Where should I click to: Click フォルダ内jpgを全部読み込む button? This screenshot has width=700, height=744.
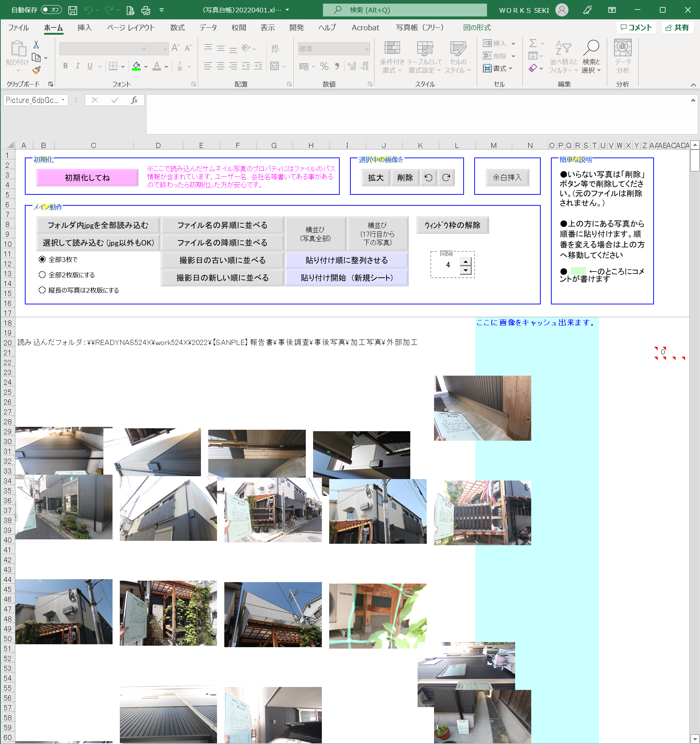coord(98,225)
